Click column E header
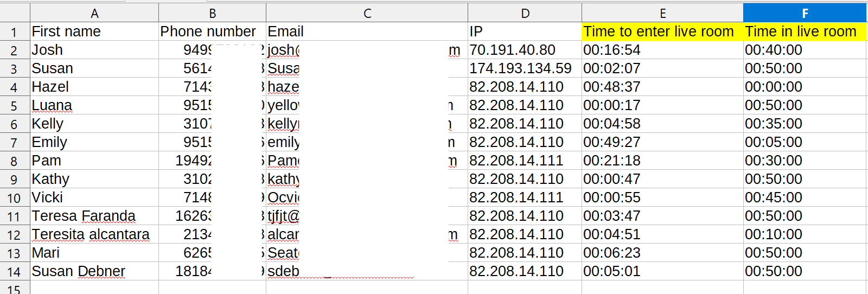The image size is (868, 294). pos(662,13)
